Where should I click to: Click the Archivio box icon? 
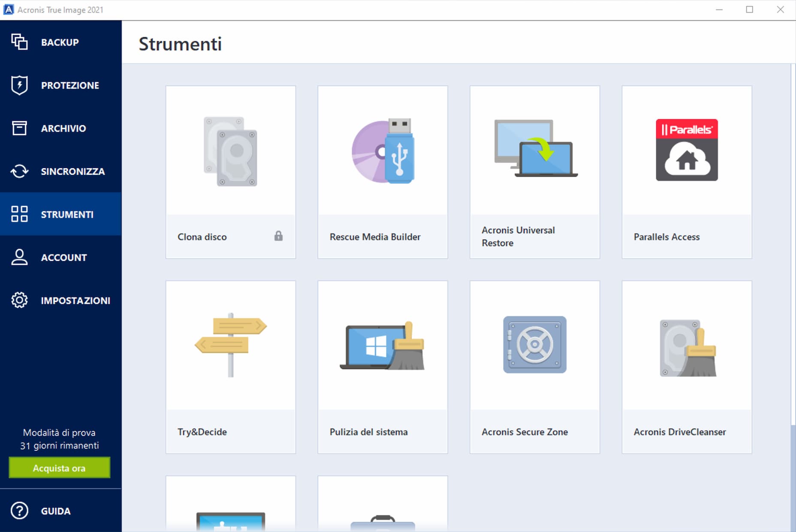click(x=19, y=128)
